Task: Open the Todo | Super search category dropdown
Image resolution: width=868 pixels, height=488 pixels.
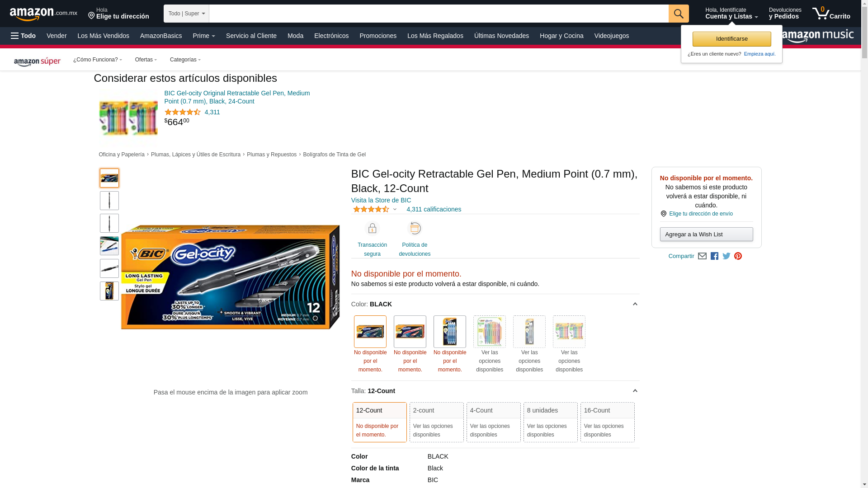Action: coord(186,14)
